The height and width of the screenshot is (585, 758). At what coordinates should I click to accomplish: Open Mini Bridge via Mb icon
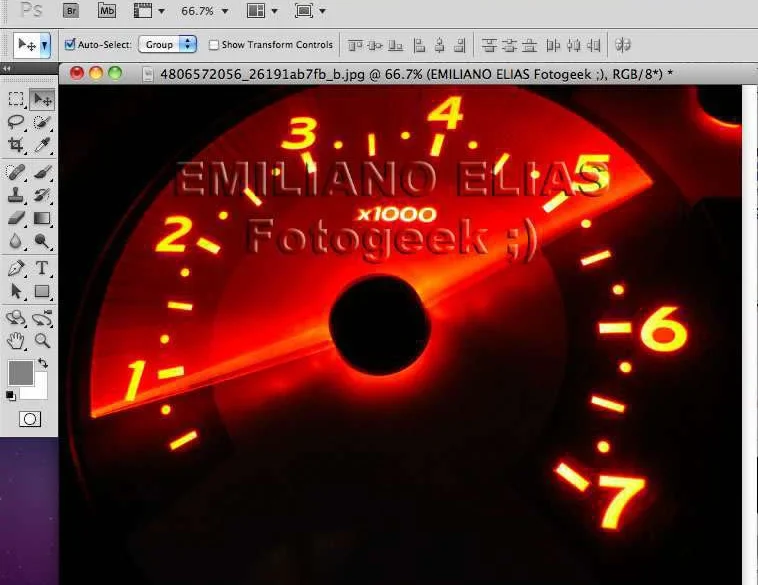[x=107, y=11]
